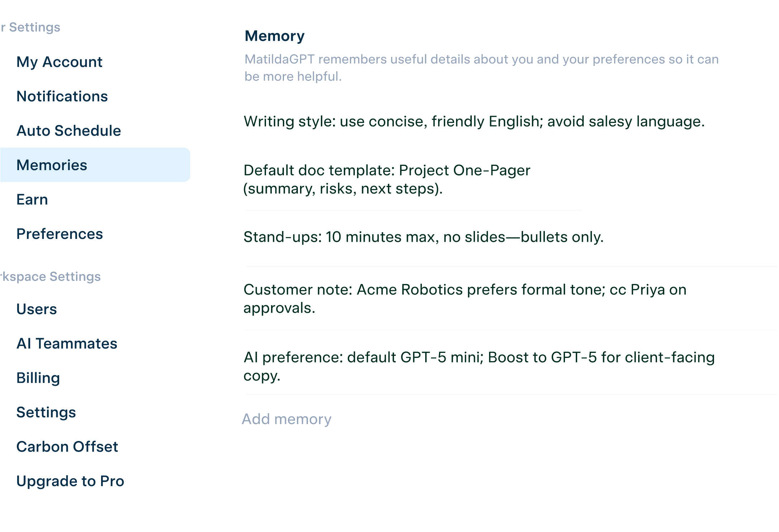Select the Writing style memory entry
The image size is (779, 532).
[474, 122]
